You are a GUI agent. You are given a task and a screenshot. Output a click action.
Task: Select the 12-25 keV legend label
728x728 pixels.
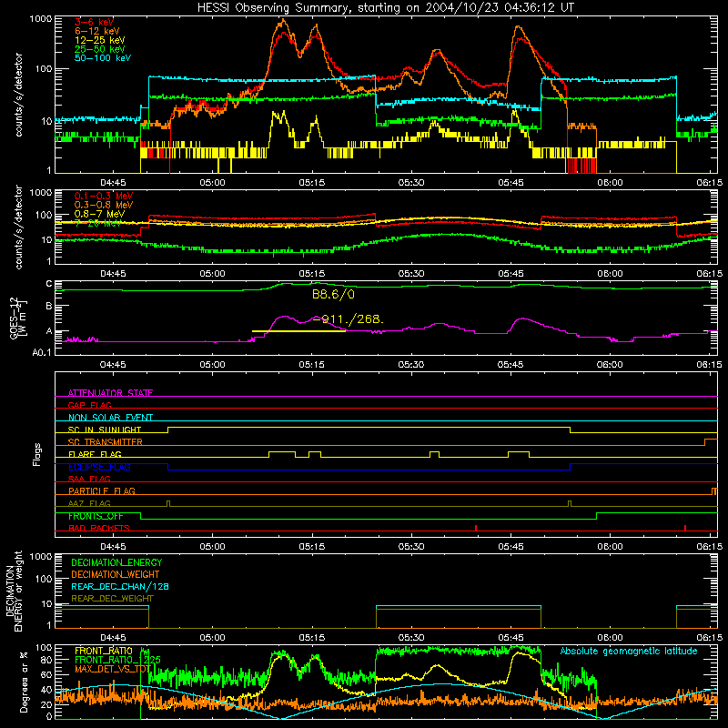point(100,40)
